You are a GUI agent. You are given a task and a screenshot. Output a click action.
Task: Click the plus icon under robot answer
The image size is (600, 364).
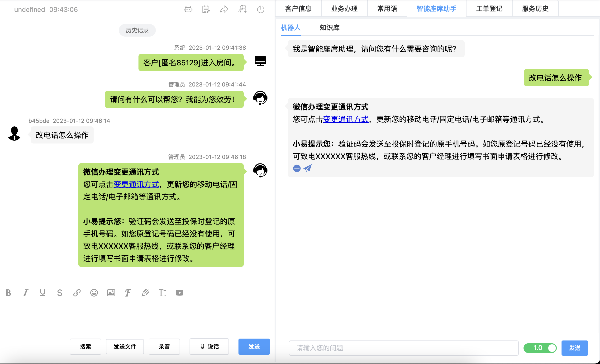pyautogui.click(x=297, y=168)
